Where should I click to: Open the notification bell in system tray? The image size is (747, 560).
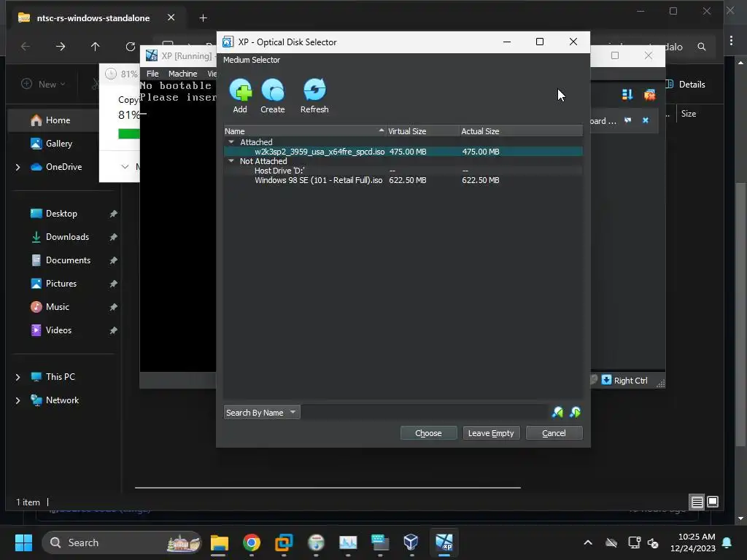pos(727,542)
